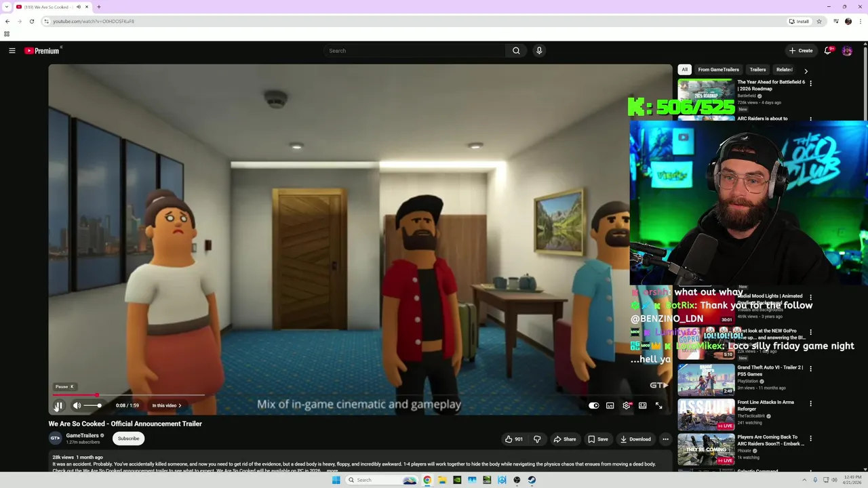Start voice search with microphone icon
This screenshot has height=488, width=868.
tap(539, 51)
